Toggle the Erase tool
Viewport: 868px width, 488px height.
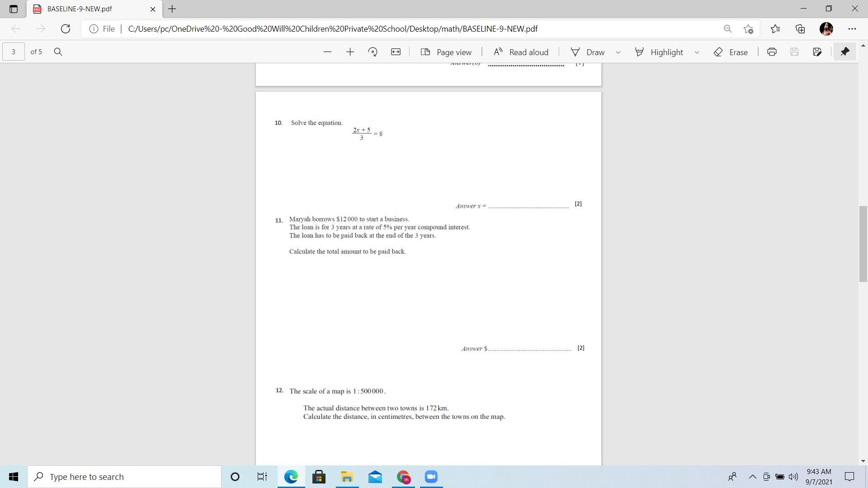731,52
